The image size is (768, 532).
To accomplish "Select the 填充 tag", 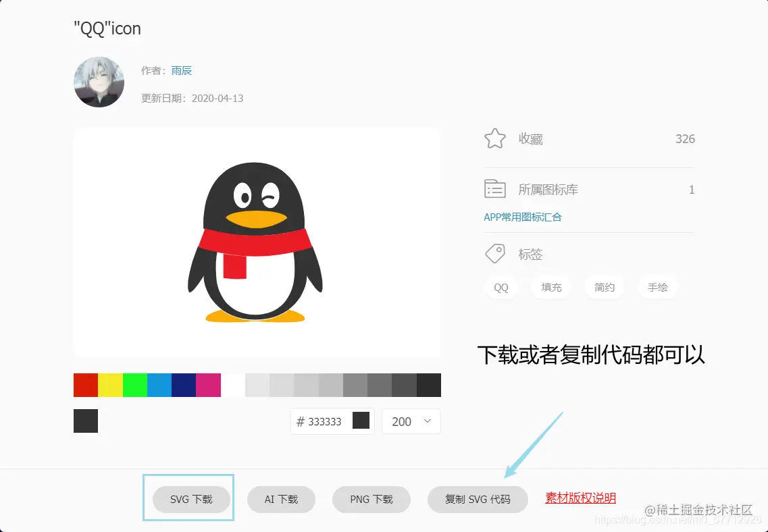I will (x=551, y=287).
